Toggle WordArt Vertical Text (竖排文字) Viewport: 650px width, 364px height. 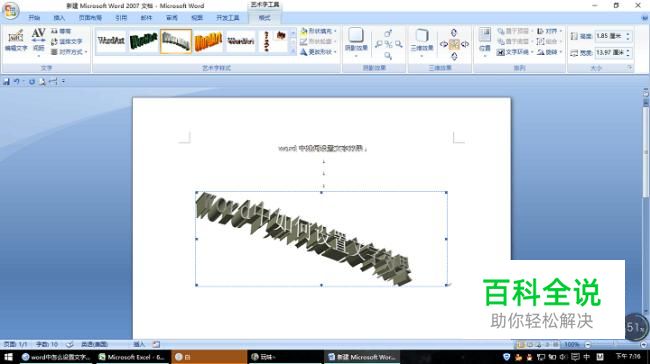[x=67, y=41]
